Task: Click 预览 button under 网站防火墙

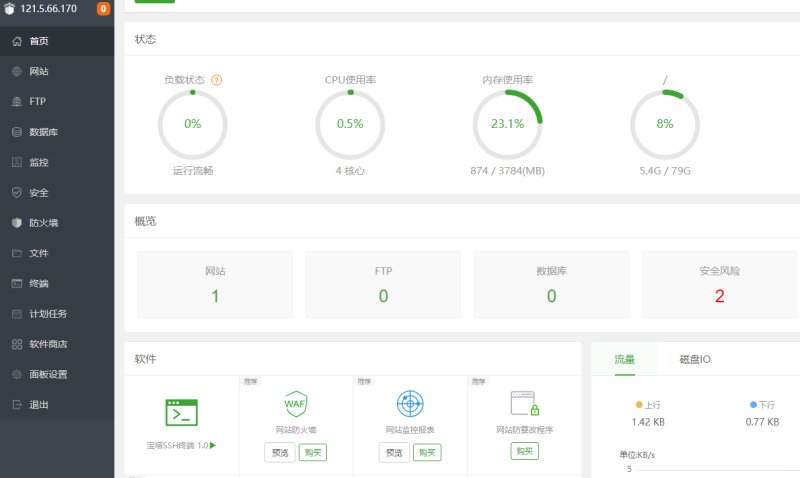Action: coord(280,452)
